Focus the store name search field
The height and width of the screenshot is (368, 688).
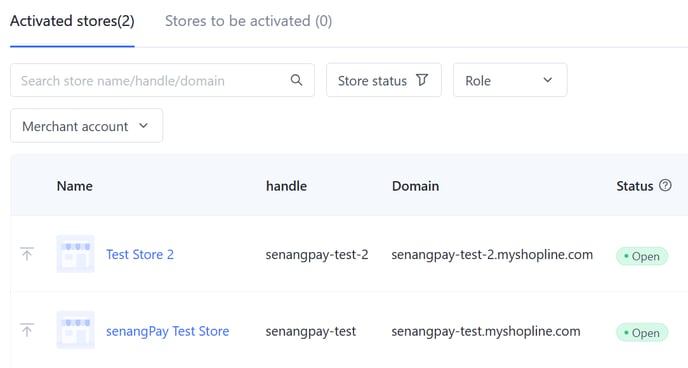click(162, 80)
